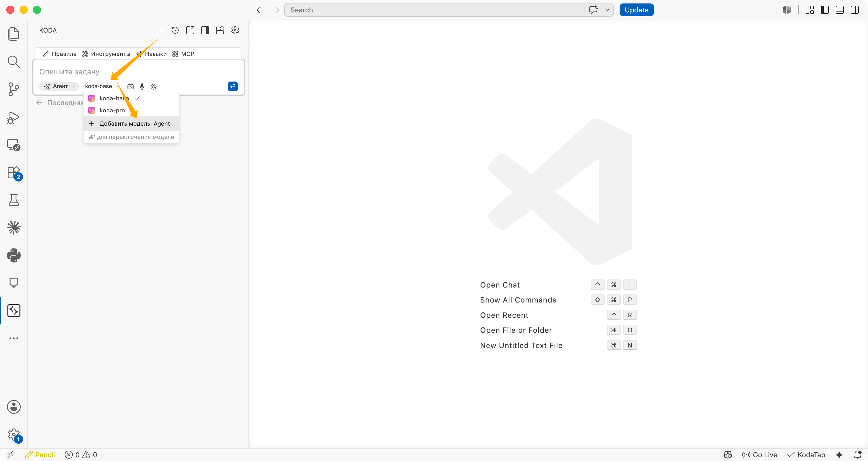Image resolution: width=868 pixels, height=461 pixels.
Task: Expand the Агент mode dropdown
Action: point(59,86)
